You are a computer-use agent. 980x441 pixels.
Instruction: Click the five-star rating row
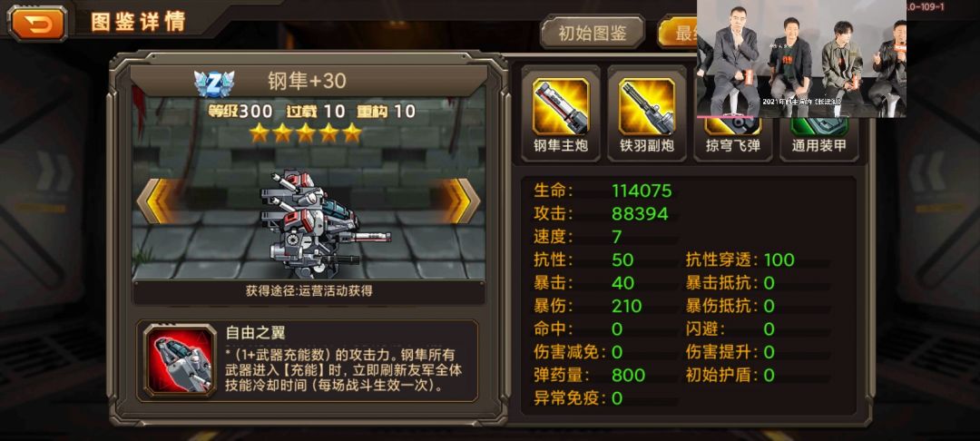306,132
